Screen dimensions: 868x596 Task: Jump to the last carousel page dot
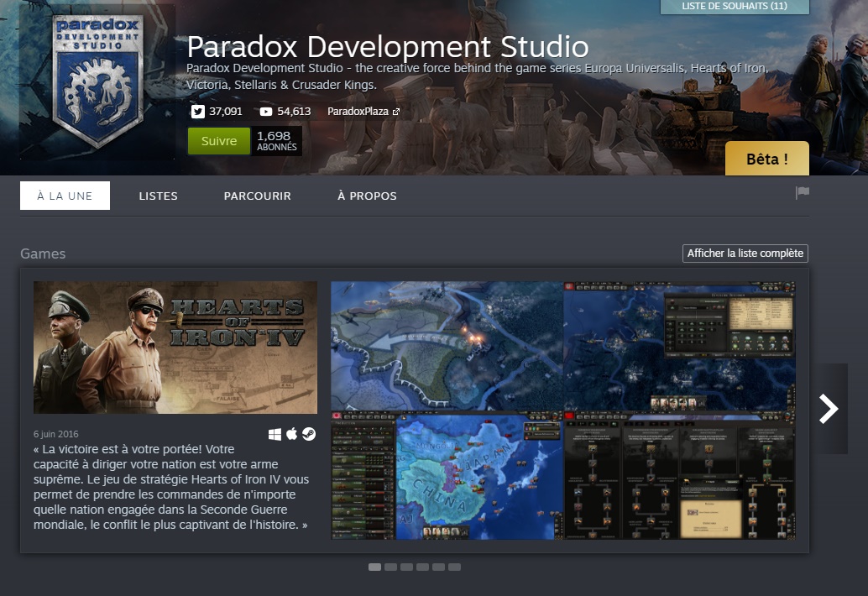(x=454, y=567)
